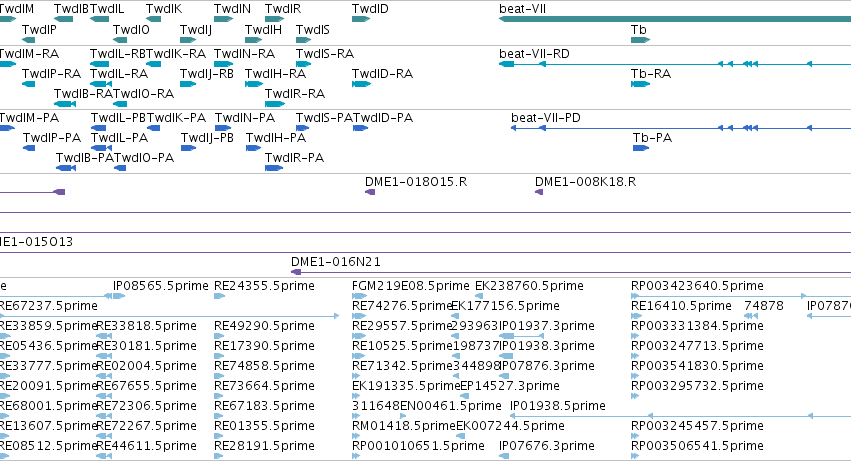Viewport: 851px width, 461px height.
Task: Select the 74878 EST label
Action: click(x=764, y=306)
